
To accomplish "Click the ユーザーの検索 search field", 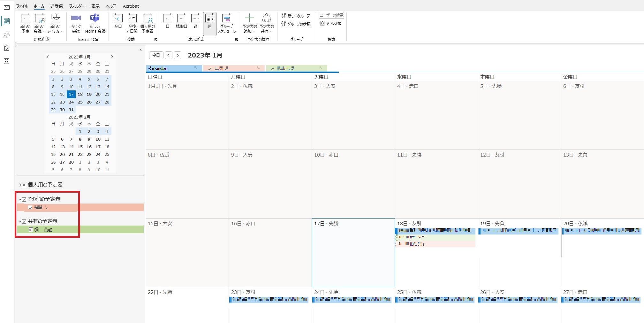I will tap(331, 15).
